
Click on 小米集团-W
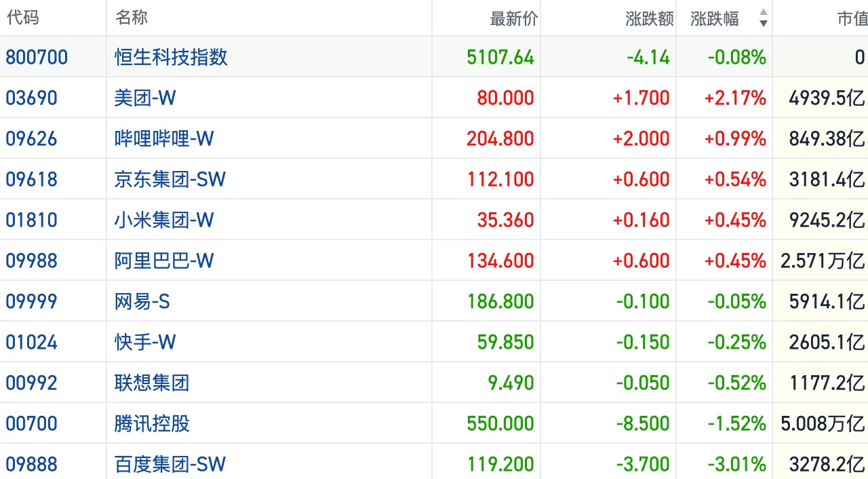[164, 220]
